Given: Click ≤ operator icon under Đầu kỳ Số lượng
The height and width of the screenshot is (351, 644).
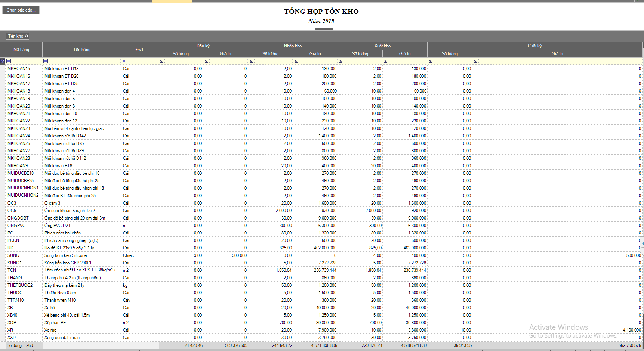Looking at the screenshot, I should click(x=161, y=61).
